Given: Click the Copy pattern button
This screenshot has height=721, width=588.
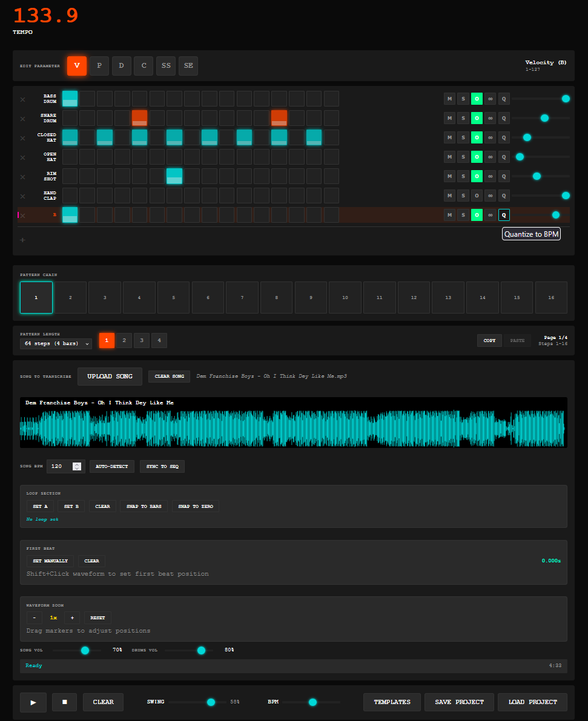Looking at the screenshot, I should [489, 341].
